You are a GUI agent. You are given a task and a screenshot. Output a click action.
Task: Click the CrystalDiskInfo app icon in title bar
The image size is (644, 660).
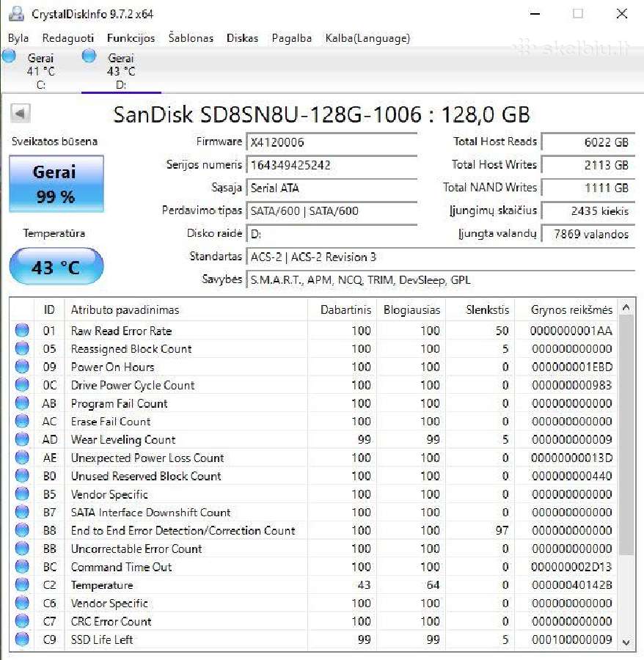16,14
